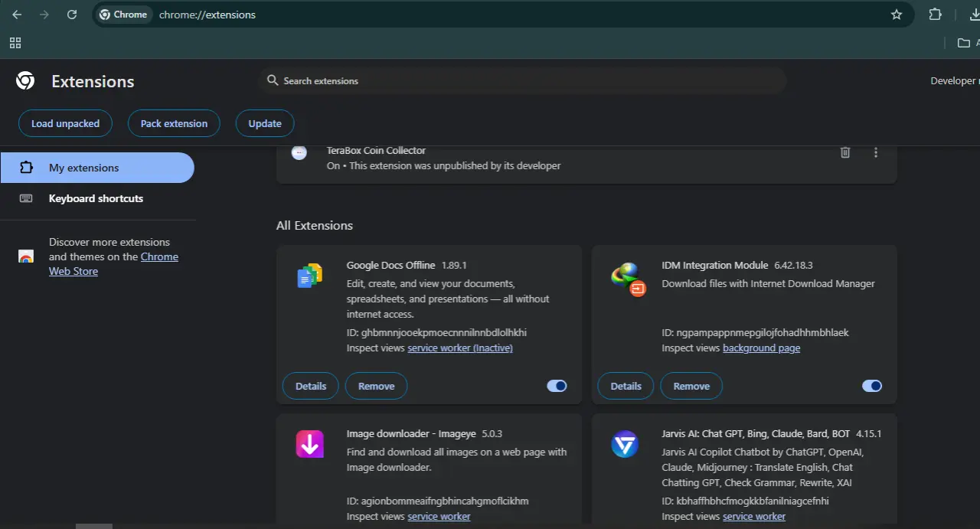Inspect Jarvis AI service worker link
The image size is (980, 529).
pos(754,516)
